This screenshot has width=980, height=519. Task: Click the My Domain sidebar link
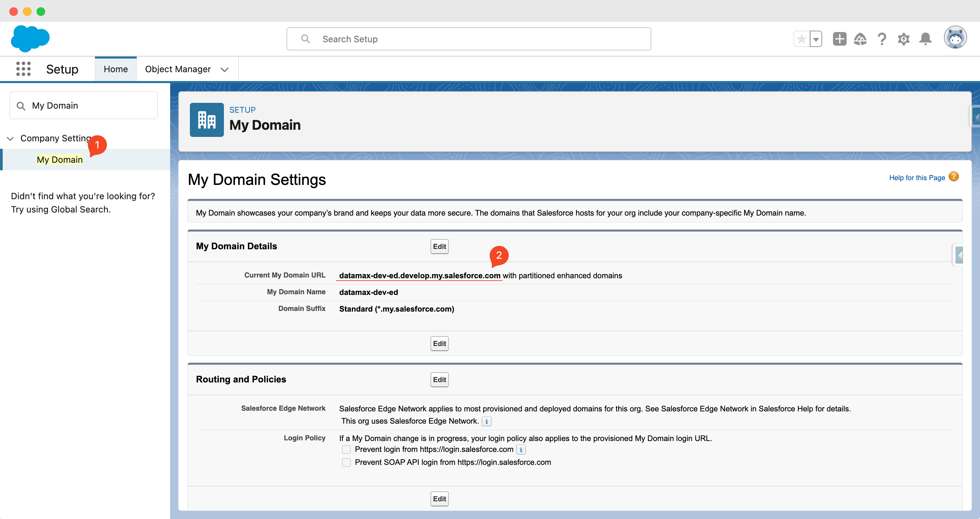(60, 159)
